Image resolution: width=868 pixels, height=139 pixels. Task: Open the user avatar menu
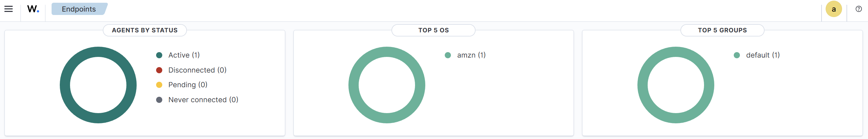click(833, 9)
